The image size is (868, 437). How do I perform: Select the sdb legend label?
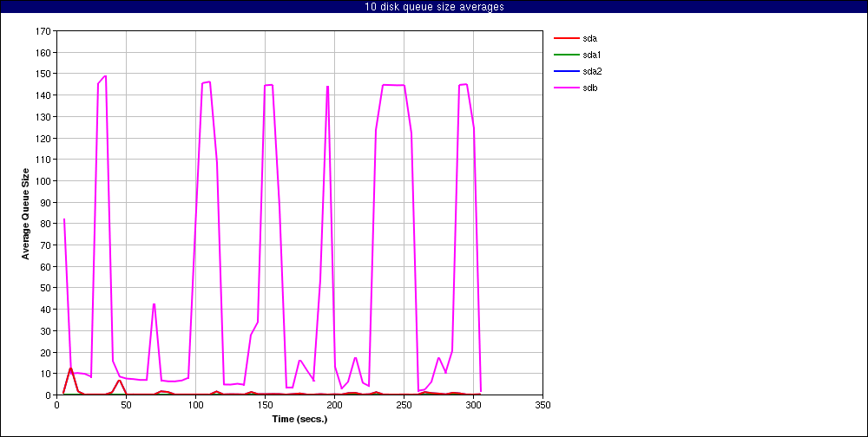tap(590, 88)
